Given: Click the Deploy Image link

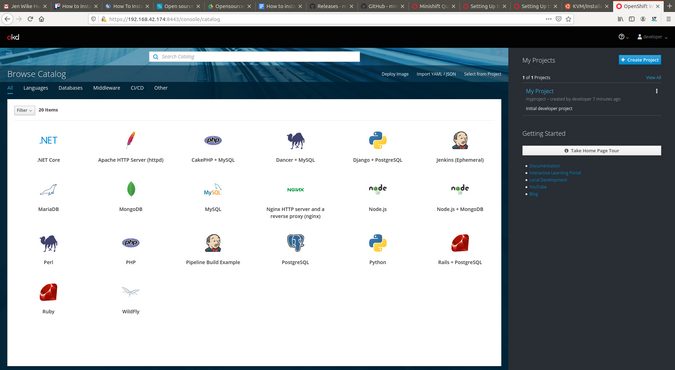Looking at the screenshot, I should click(395, 74).
